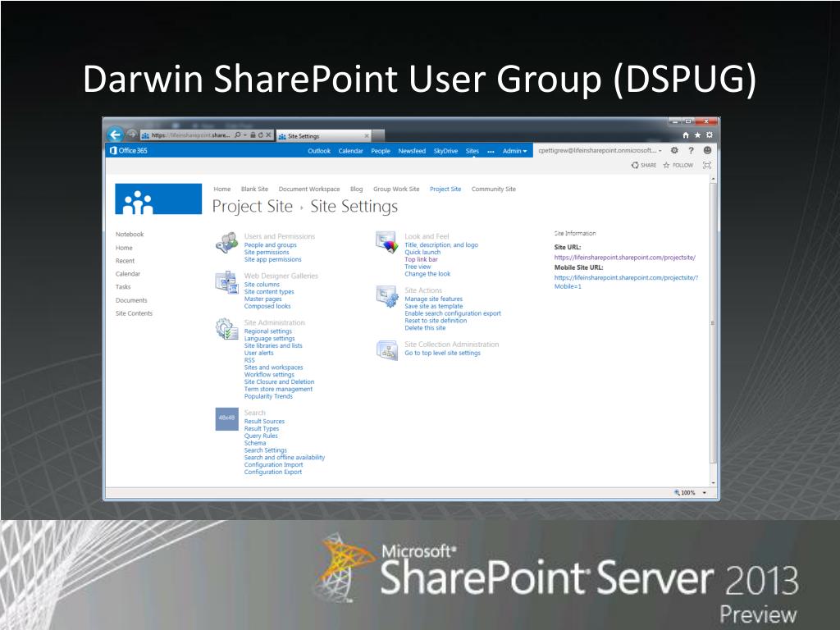Click the browser address bar URL
Viewport: 840px width, 630px height.
click(x=190, y=135)
